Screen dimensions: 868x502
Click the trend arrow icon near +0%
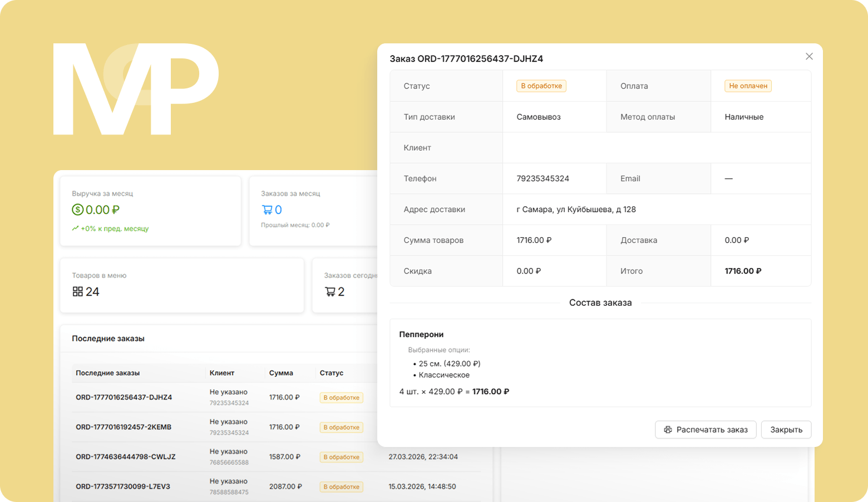[75, 228]
